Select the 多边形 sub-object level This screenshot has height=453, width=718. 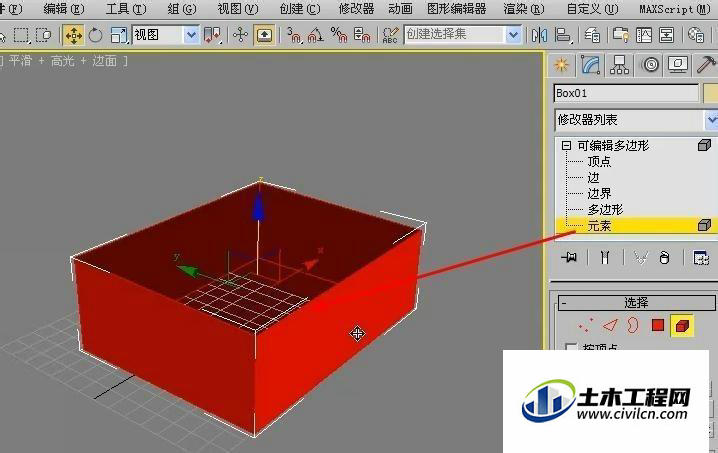click(605, 210)
